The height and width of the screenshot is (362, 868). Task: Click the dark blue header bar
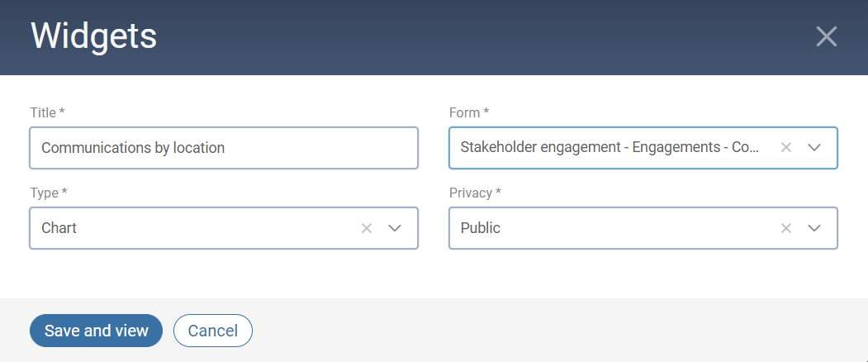[496, 36]
